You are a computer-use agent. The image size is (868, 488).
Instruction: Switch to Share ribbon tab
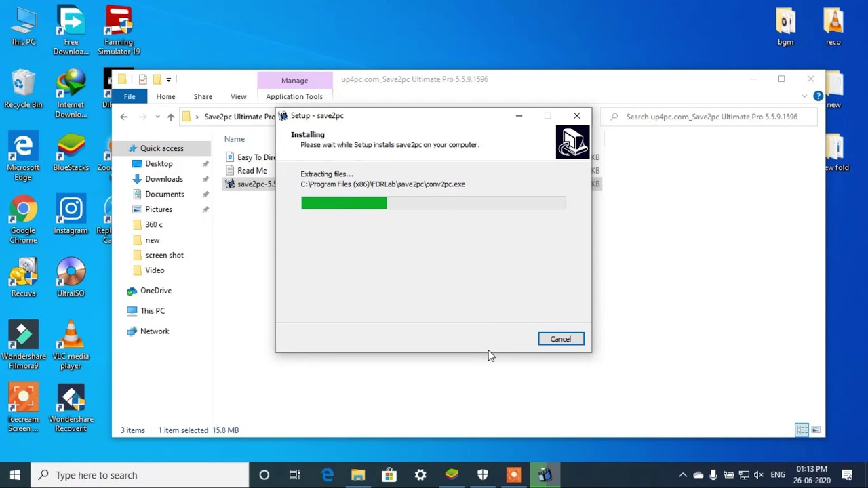tap(203, 96)
